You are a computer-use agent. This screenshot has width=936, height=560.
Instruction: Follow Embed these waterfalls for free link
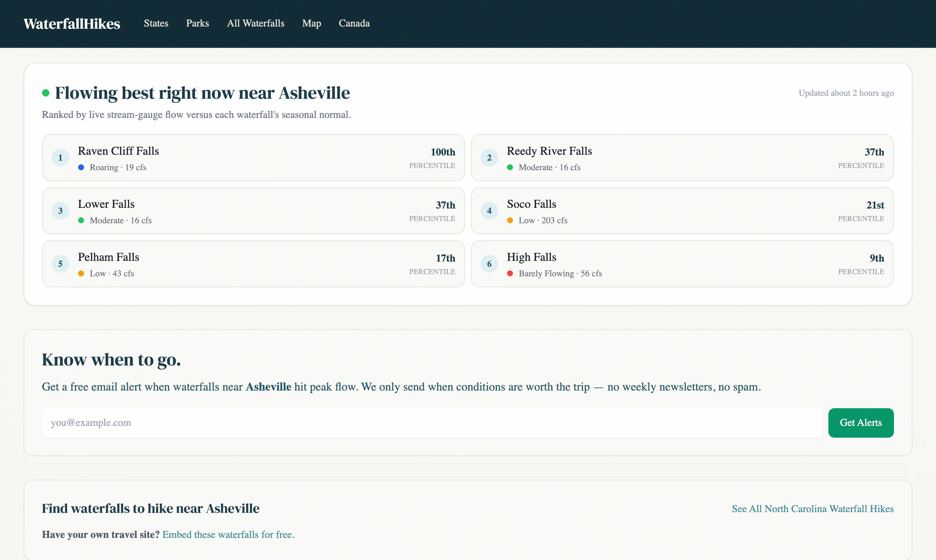228,535
